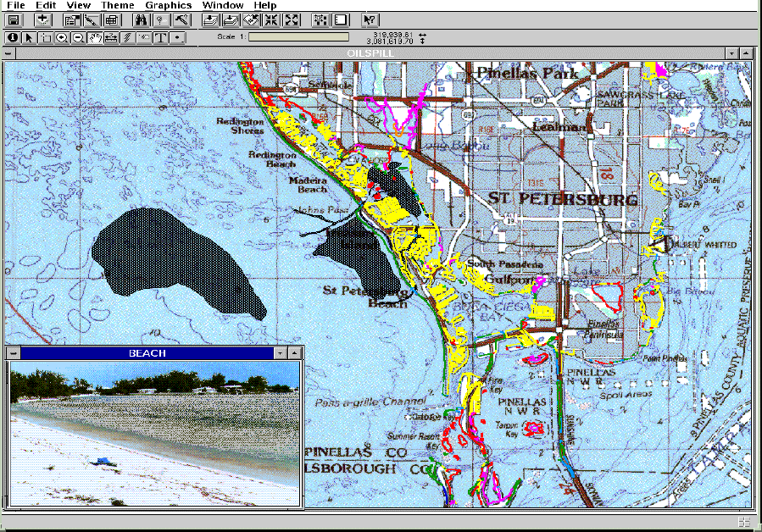Image resolution: width=762 pixels, height=532 pixels.
Task: Select the Draw Point tool
Action: 177,37
